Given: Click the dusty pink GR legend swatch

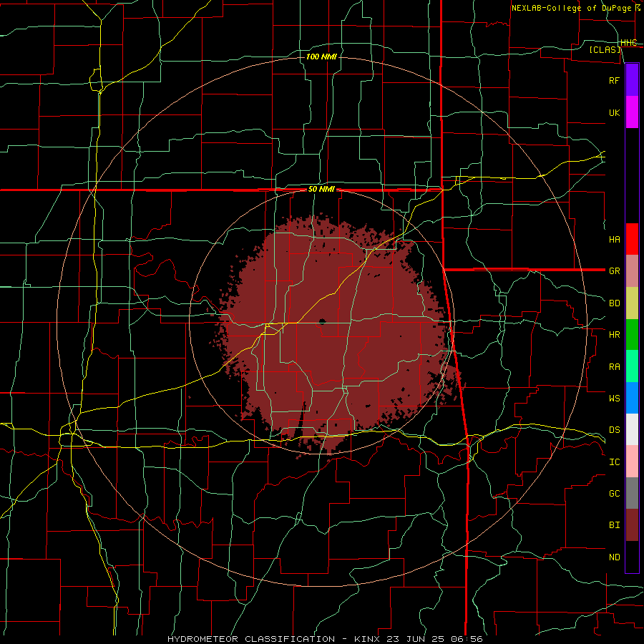Looking at the screenshot, I should coord(632,271).
